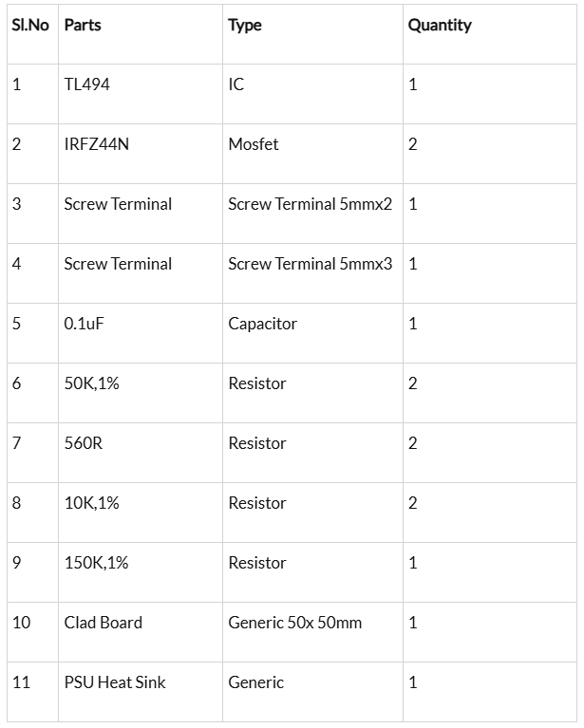Select the 50K,1% part cell
Viewport: 584px width, 728px height.
pos(92,383)
